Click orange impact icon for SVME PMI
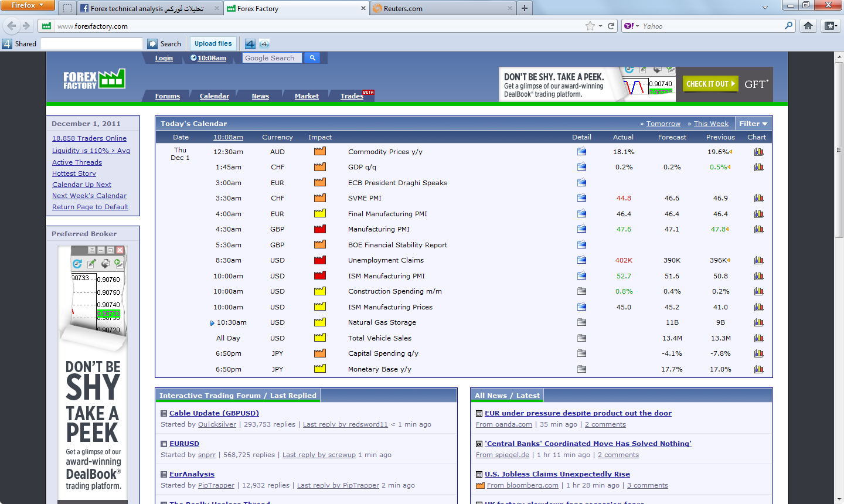The width and height of the screenshot is (844, 504). tap(319, 197)
